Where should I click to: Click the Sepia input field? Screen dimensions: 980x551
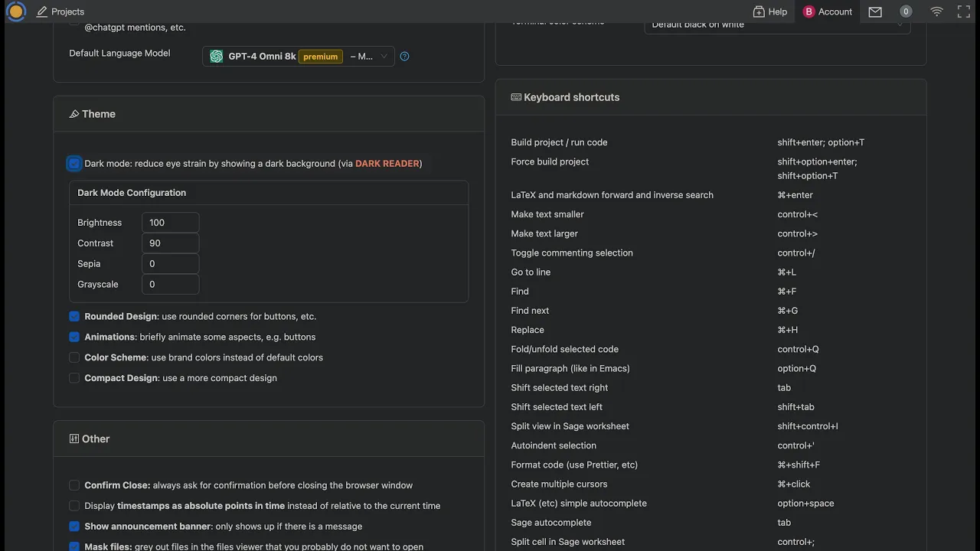click(170, 264)
